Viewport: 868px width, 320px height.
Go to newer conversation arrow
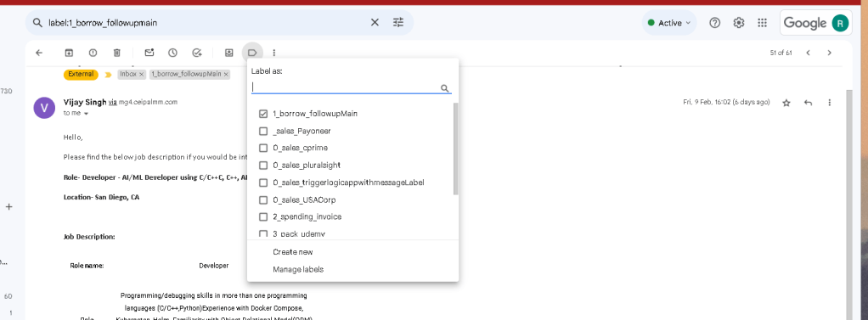[809, 53]
